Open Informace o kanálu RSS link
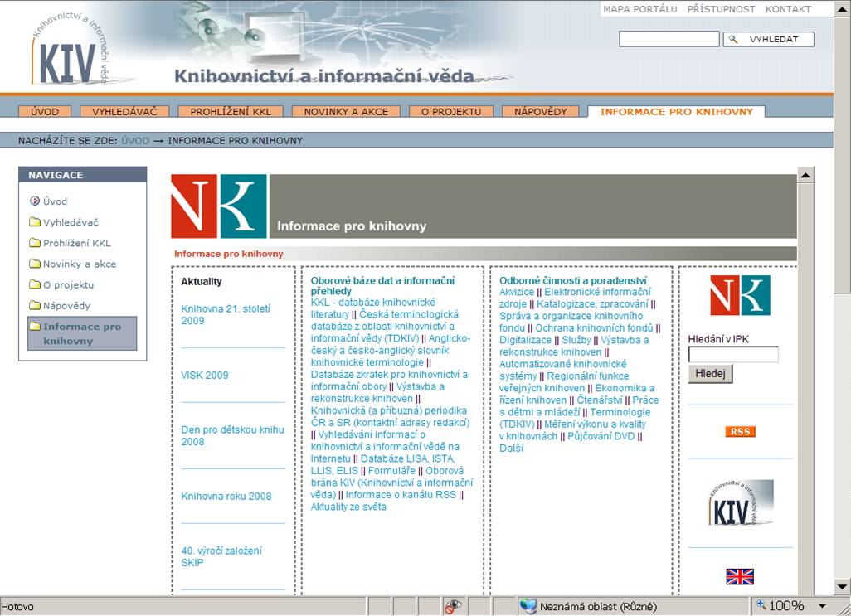The image size is (851, 616). point(401,494)
